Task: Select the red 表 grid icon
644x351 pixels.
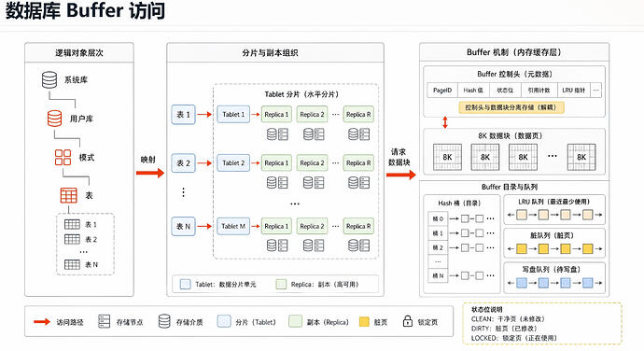Action: pyautogui.click(x=68, y=196)
